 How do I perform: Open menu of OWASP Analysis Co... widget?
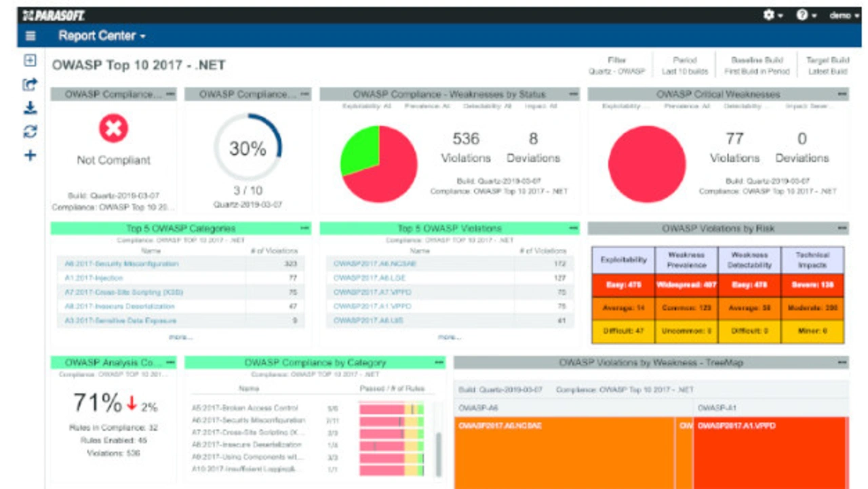pos(170,363)
